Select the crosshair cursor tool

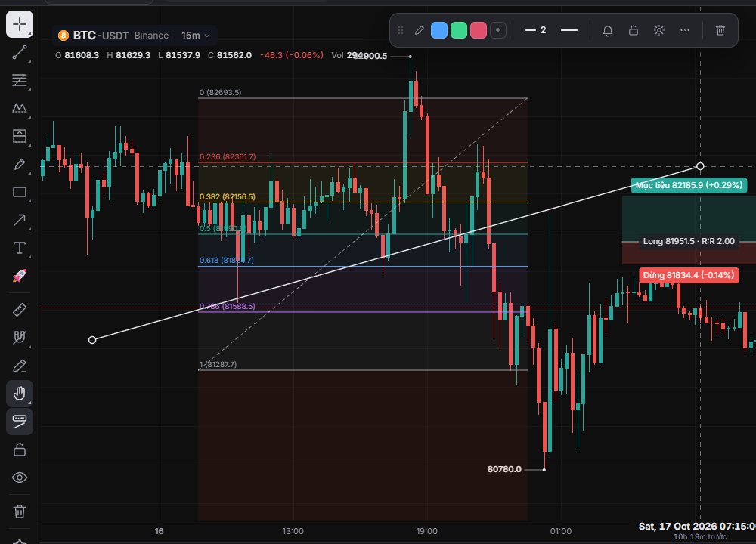20,23
